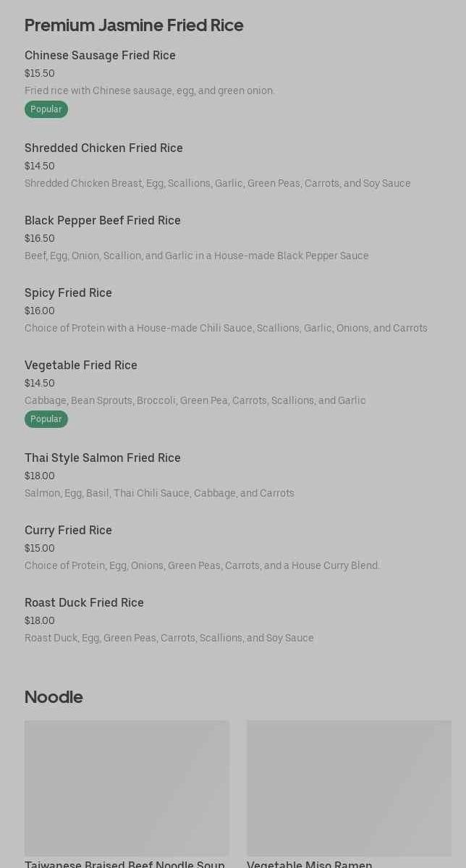Click the Noodle section heading
This screenshot has height=868, width=466.
(x=54, y=697)
